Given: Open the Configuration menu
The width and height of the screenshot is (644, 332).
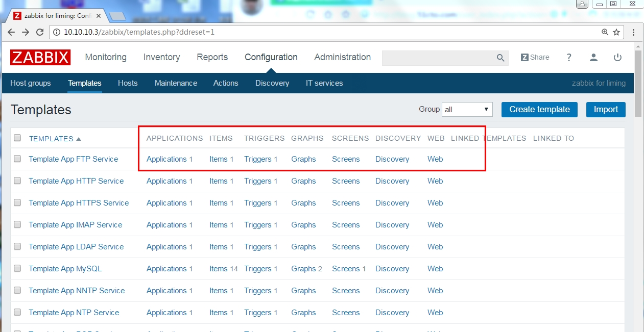Looking at the screenshot, I should tap(271, 57).
